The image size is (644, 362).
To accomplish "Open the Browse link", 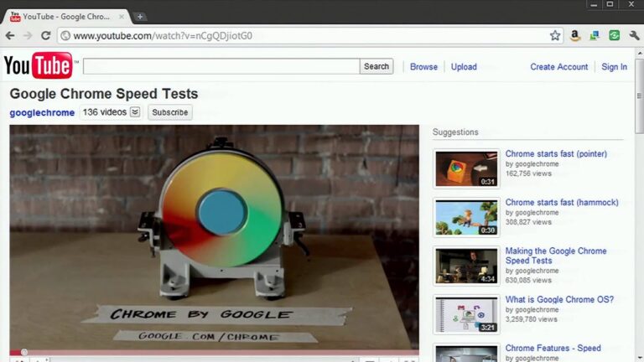I will tap(423, 67).
